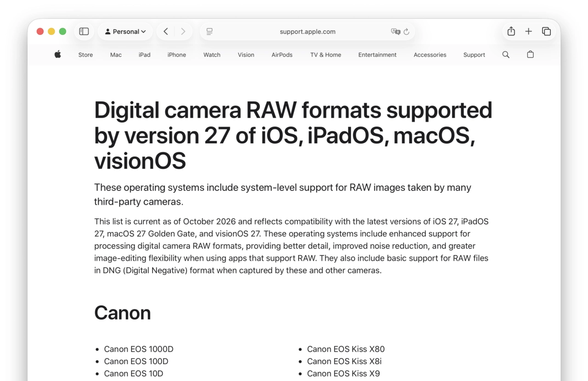Click the Canon EOS Kiss X8i entry
The height and width of the screenshot is (381, 588).
click(345, 361)
